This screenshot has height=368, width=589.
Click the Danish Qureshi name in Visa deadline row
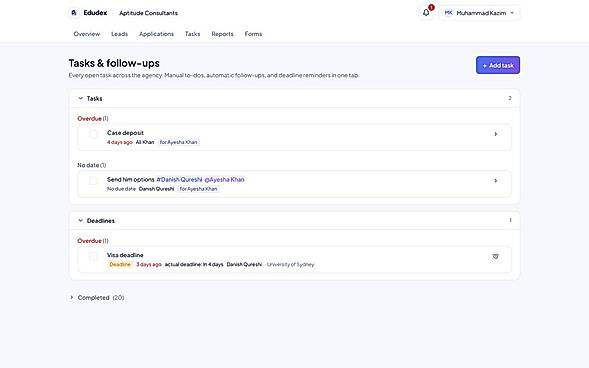pyautogui.click(x=244, y=264)
